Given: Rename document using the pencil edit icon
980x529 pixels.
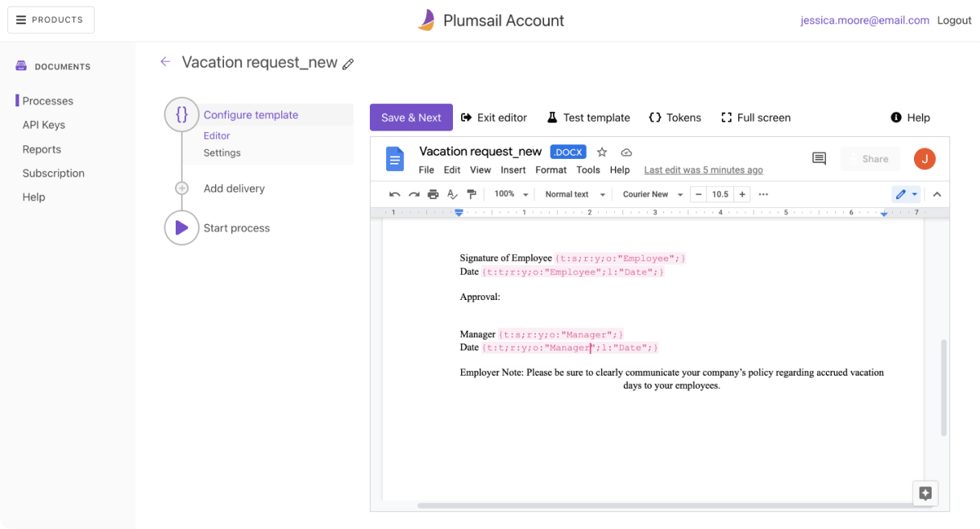Looking at the screenshot, I should click(348, 62).
